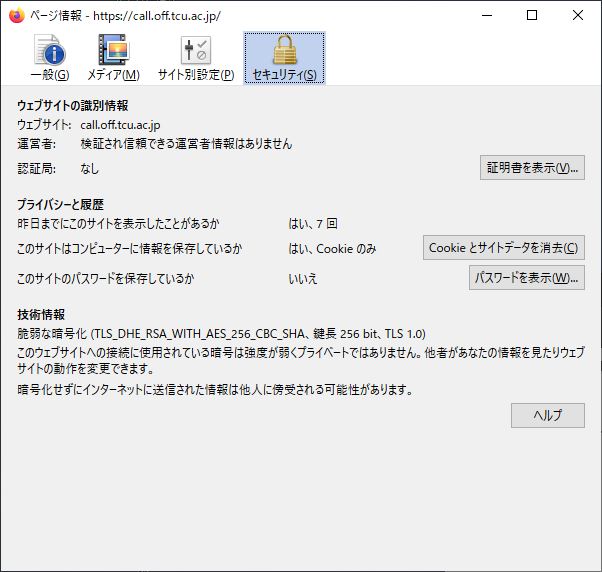Minimize the page info window
Screen dimensions: 602x572
[x=487, y=15]
